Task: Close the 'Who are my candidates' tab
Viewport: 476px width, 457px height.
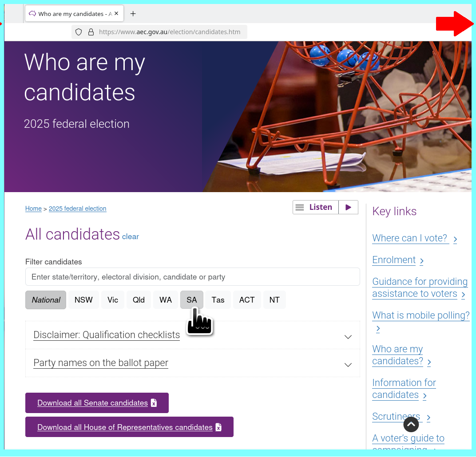Action: click(x=116, y=14)
